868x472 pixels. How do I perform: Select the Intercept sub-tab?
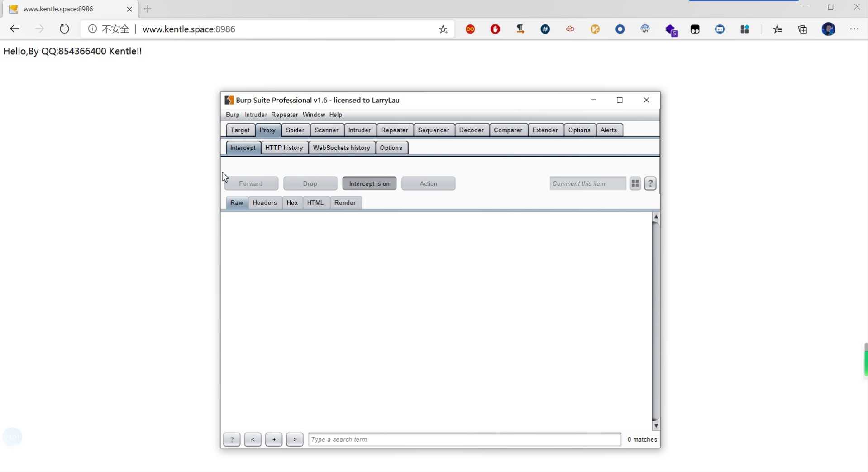click(x=243, y=148)
